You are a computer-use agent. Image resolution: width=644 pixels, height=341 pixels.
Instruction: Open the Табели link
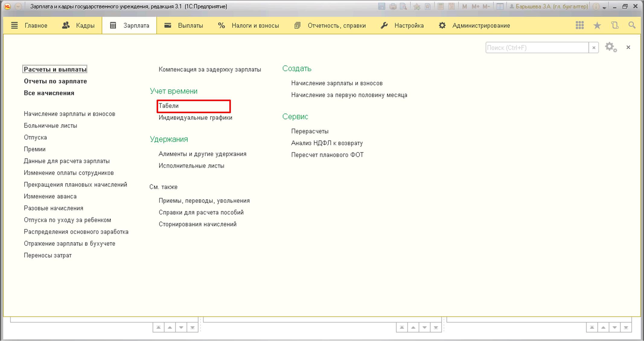(x=169, y=106)
